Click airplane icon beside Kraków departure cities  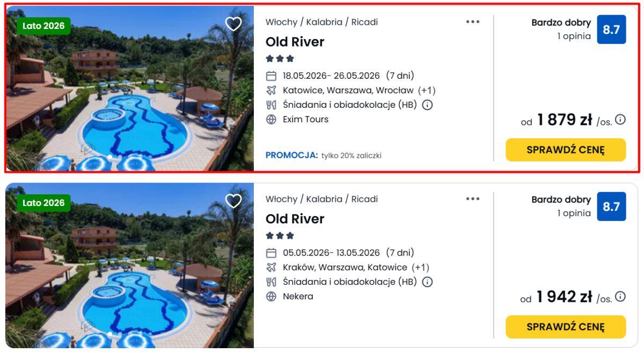(x=272, y=267)
